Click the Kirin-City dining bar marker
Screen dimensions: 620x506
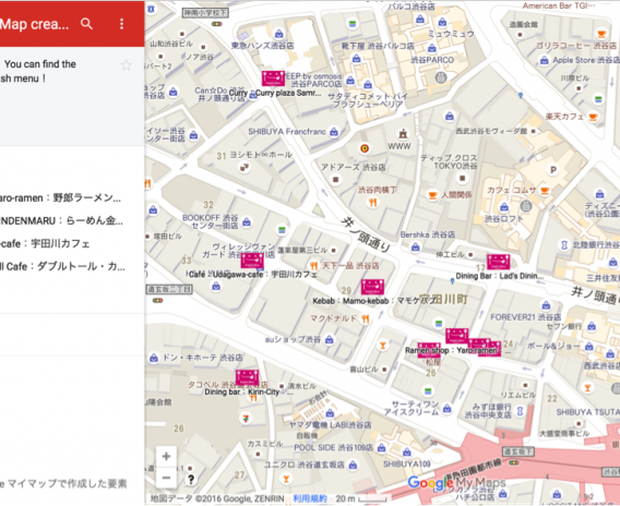pyautogui.click(x=245, y=378)
